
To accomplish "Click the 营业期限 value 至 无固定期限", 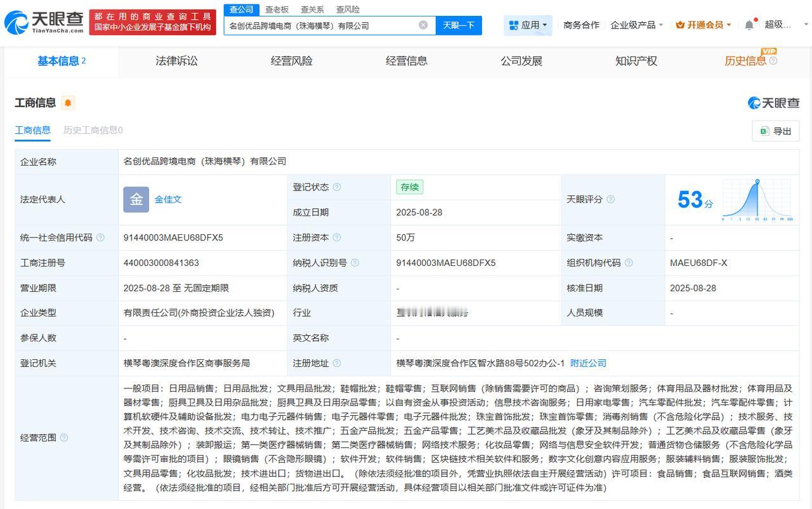I will tap(176, 288).
